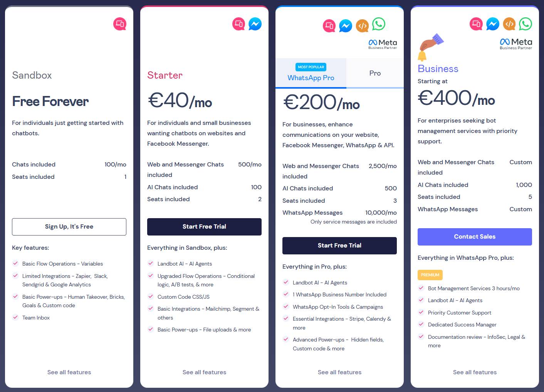Click the WhatsApp icon on WhatsApp Pro card
544x392 pixels.
tap(379, 24)
